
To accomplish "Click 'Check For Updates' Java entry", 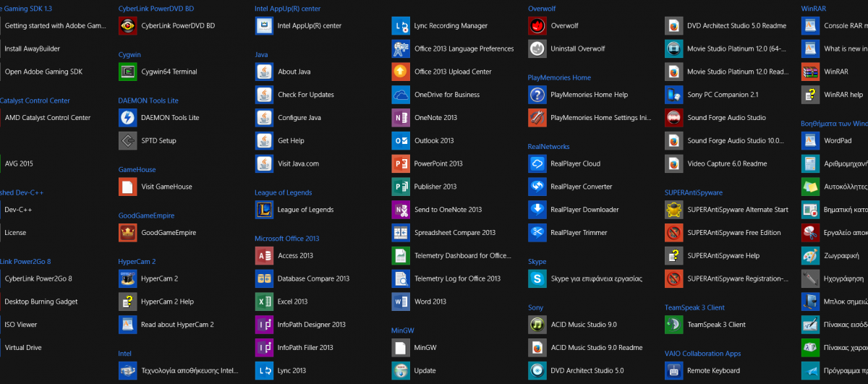I will click(x=294, y=95).
